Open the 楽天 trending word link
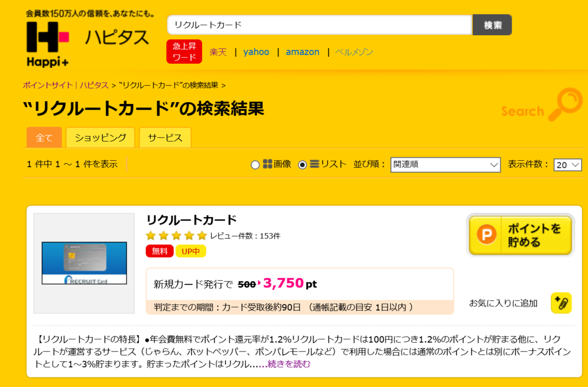This screenshot has width=588, height=387. pyautogui.click(x=218, y=52)
